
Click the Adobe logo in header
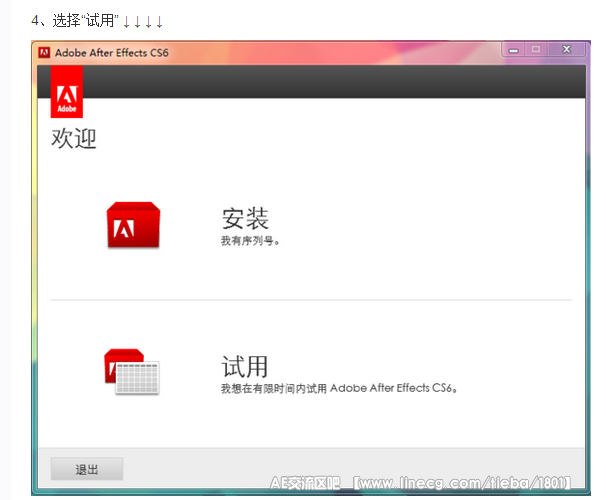67,92
